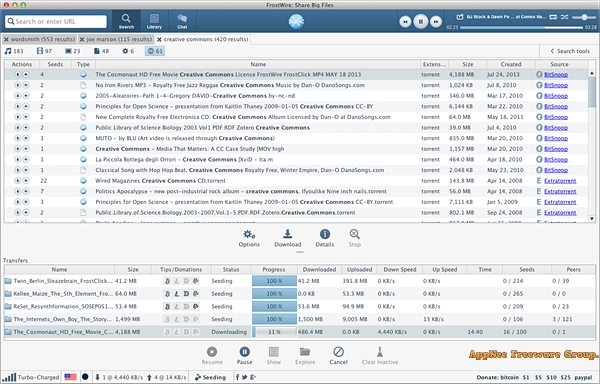The width and height of the screenshot is (600, 384).
Task: Cancel the selected transfer
Action: 338,356
